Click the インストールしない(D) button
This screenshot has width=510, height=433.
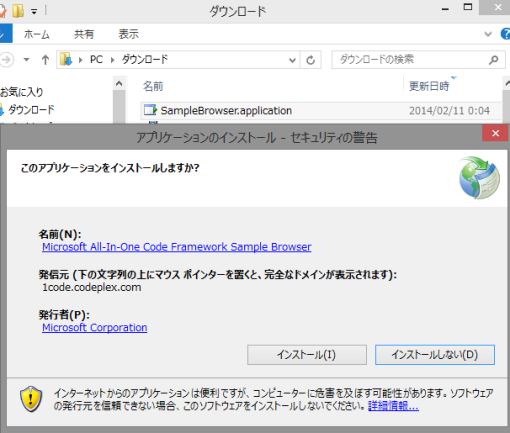435,355
